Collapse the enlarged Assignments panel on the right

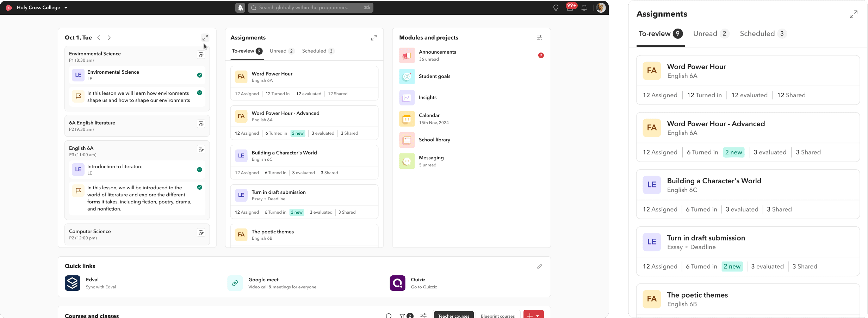pos(853,14)
